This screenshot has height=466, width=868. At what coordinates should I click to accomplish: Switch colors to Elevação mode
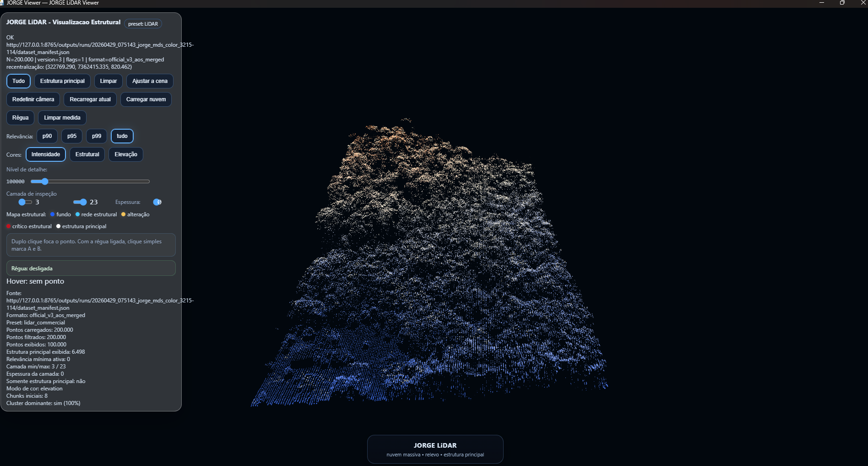pyautogui.click(x=126, y=154)
